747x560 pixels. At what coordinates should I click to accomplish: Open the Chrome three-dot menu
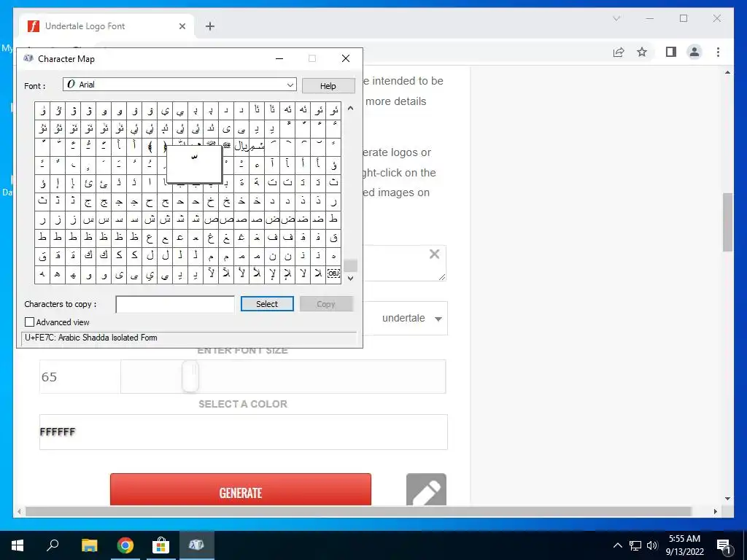click(x=719, y=52)
